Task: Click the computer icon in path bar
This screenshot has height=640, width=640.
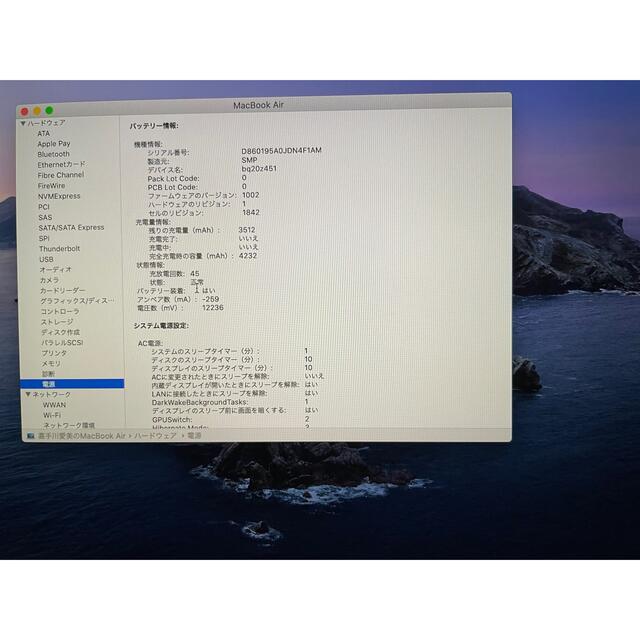Action: [31, 436]
